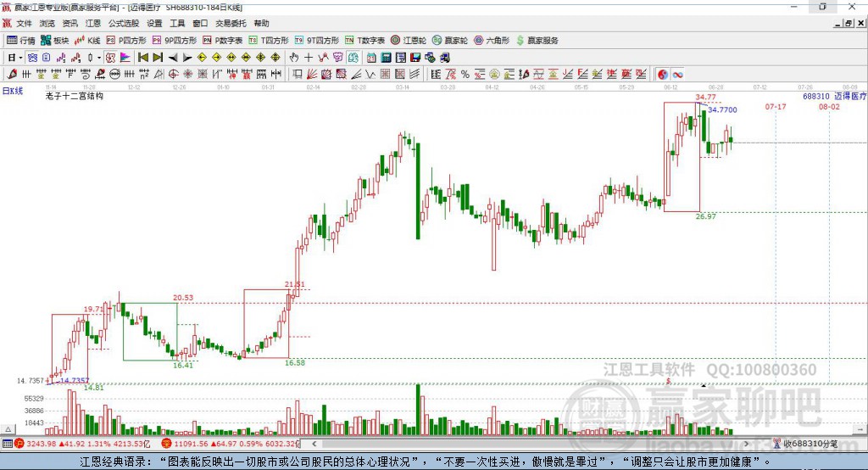Click the 34.7700 price label
Viewport: 868px width, 470px height.
pos(722,109)
